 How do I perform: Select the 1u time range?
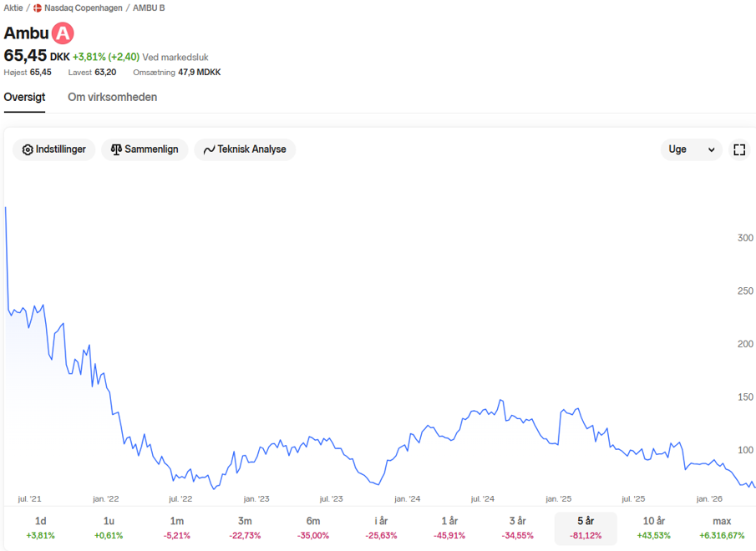(x=109, y=528)
